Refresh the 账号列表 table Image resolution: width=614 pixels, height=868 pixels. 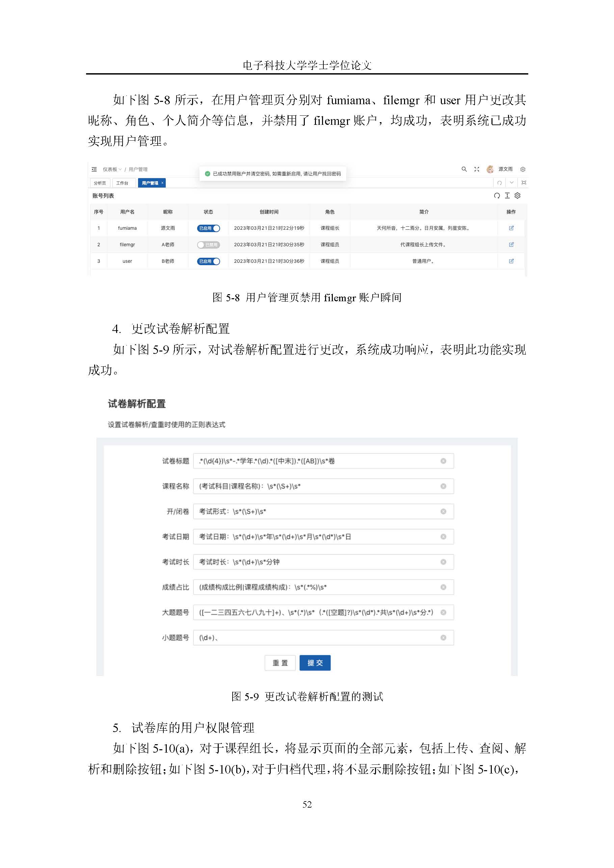(497, 195)
